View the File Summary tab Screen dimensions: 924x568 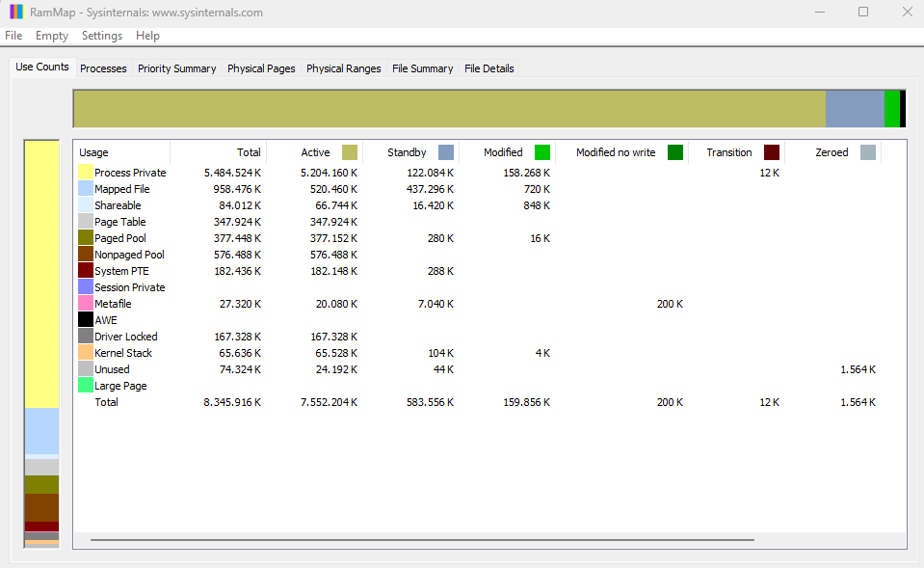tap(422, 68)
